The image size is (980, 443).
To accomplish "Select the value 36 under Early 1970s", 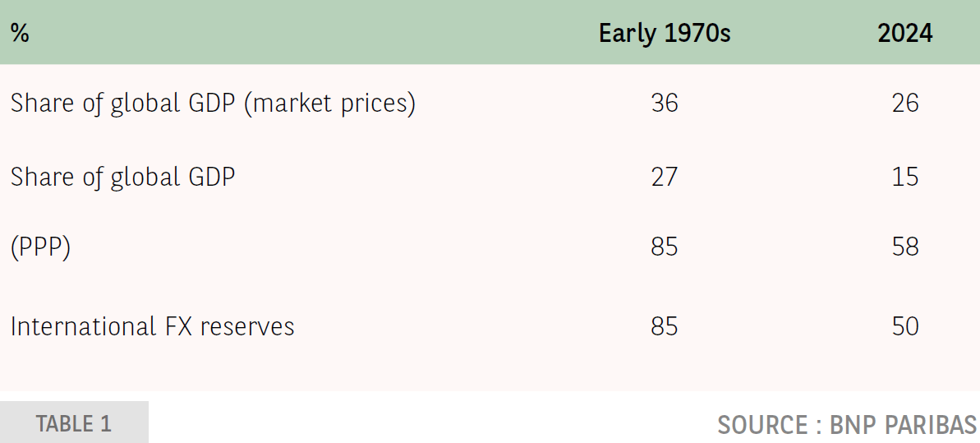I will 665,104.
